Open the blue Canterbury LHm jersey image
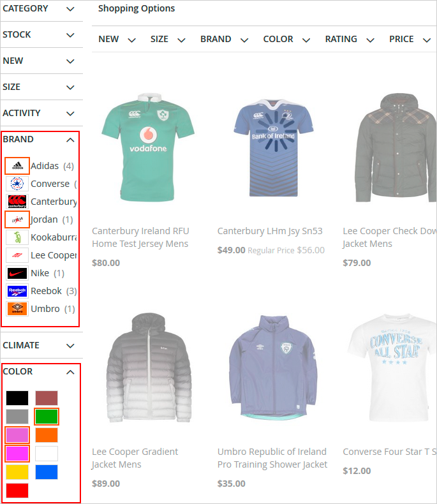Image resolution: width=437 pixels, height=504 pixels. (274, 148)
